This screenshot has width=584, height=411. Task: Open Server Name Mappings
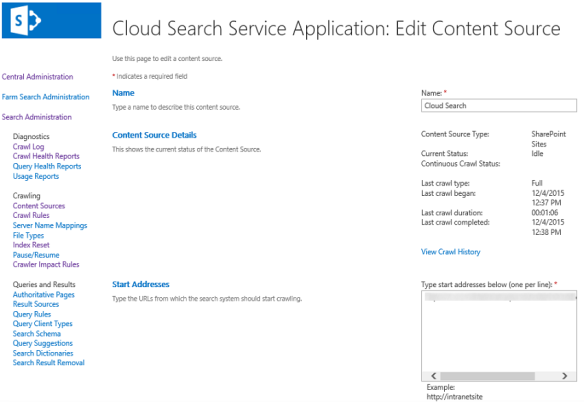(50, 226)
